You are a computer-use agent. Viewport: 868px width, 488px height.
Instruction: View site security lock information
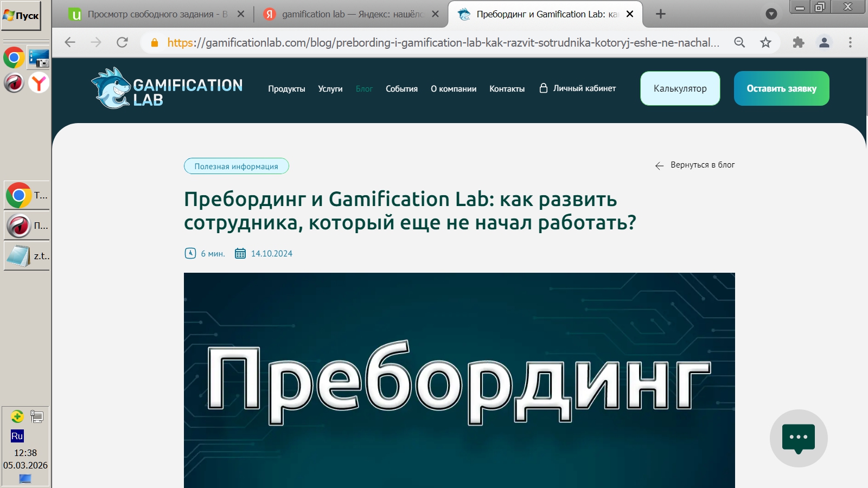pos(155,43)
